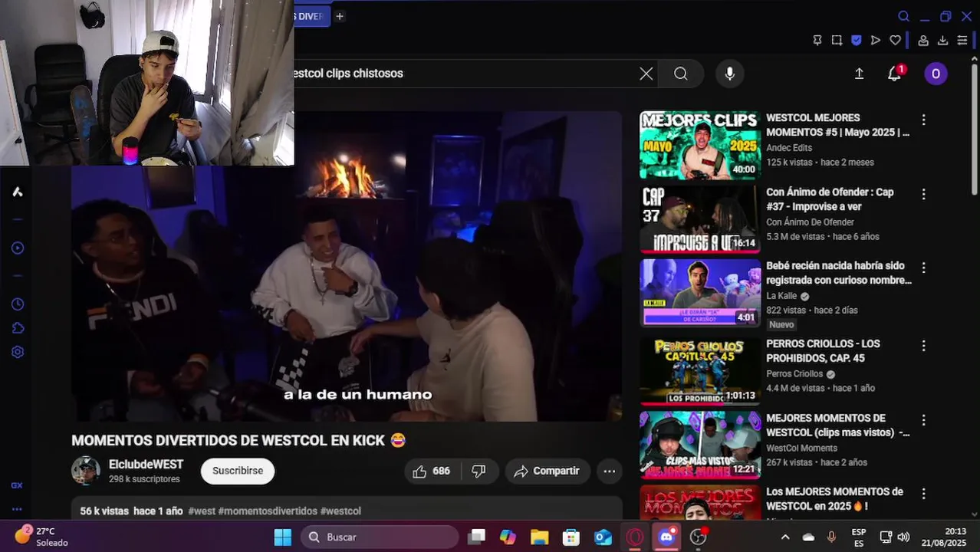Open extensions cube icon in sidebar
Image resolution: width=980 pixels, height=552 pixels.
[17, 328]
